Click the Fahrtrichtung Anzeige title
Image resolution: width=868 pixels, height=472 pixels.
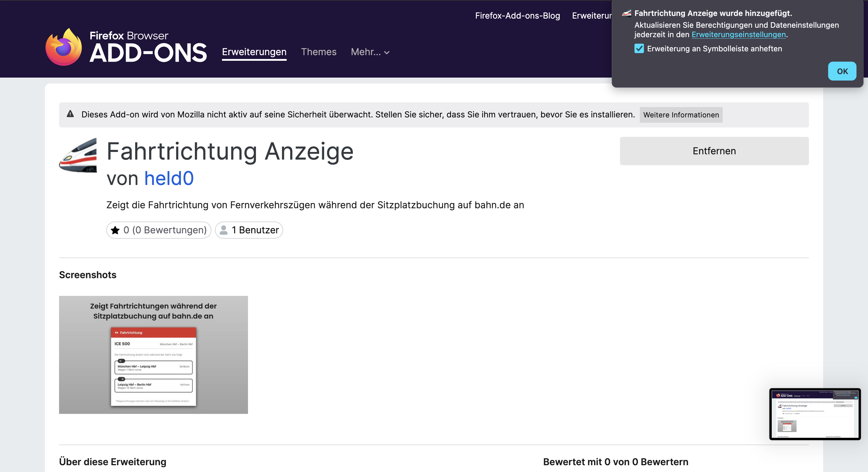(230, 152)
